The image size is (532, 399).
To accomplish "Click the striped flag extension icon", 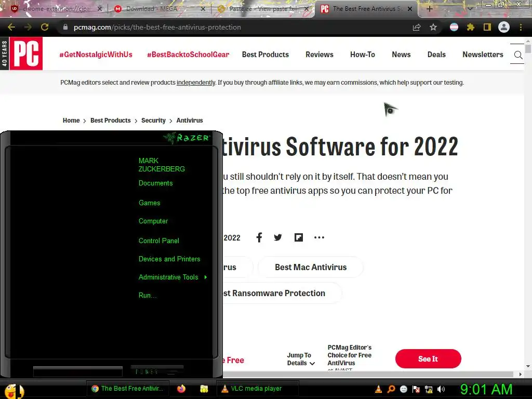I will (x=454, y=27).
